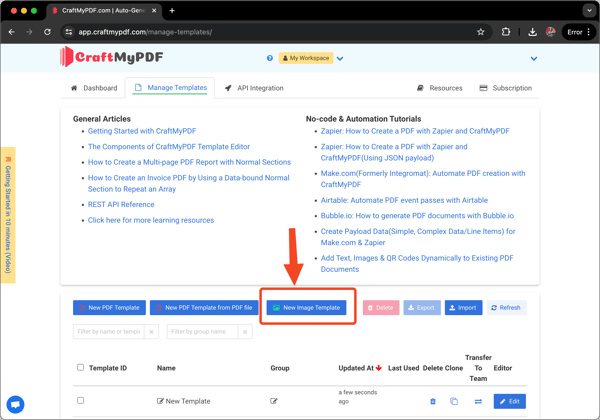600x420 pixels.
Task: Reload the page with the refresh icon
Action: coord(47,32)
